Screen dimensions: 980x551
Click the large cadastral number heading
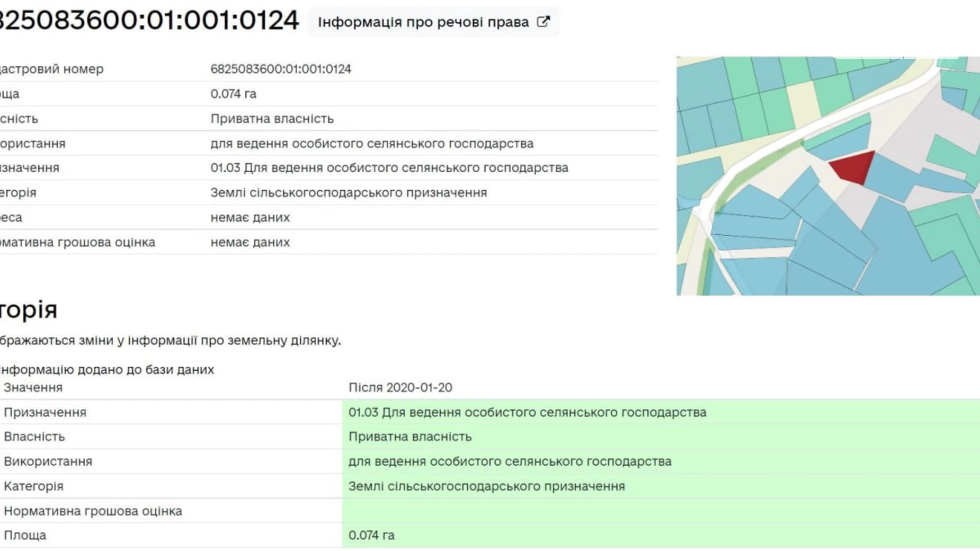click(x=148, y=21)
